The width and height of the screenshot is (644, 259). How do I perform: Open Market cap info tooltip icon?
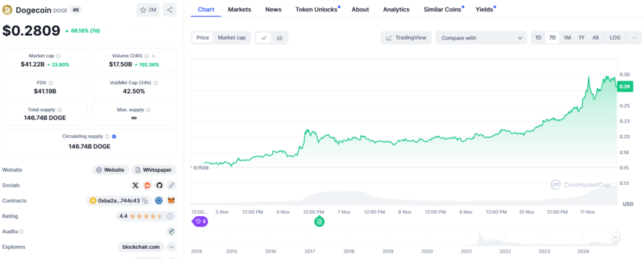point(58,56)
